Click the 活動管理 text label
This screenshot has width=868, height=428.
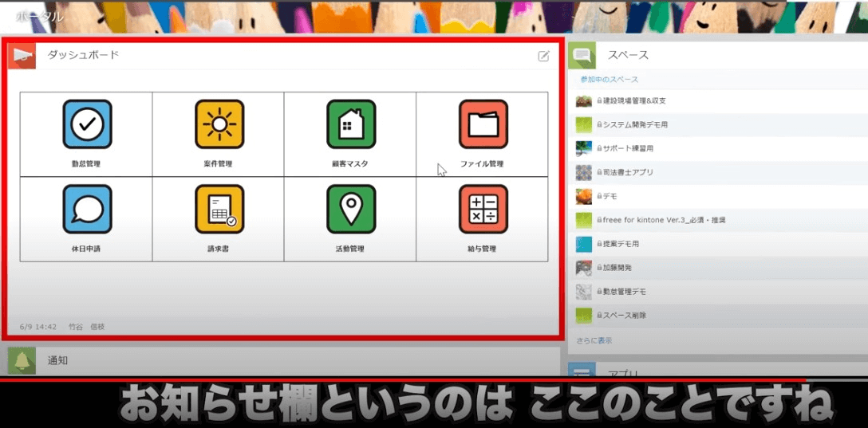tap(350, 249)
